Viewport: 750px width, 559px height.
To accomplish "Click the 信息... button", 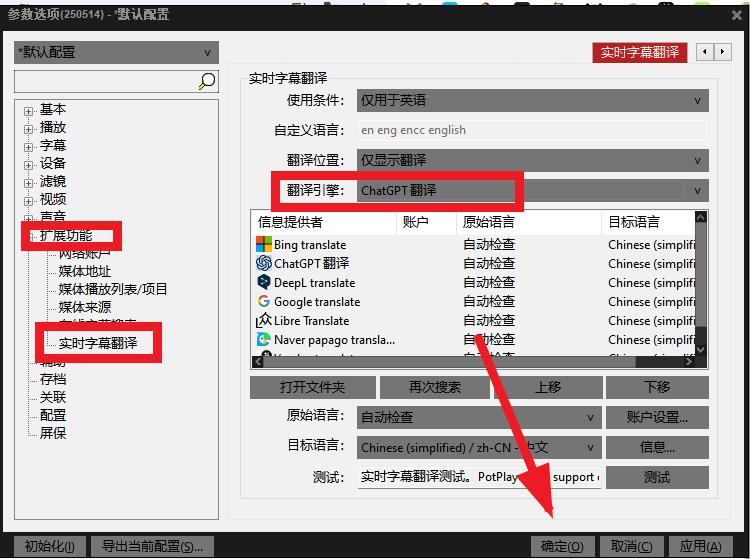I will point(657,448).
